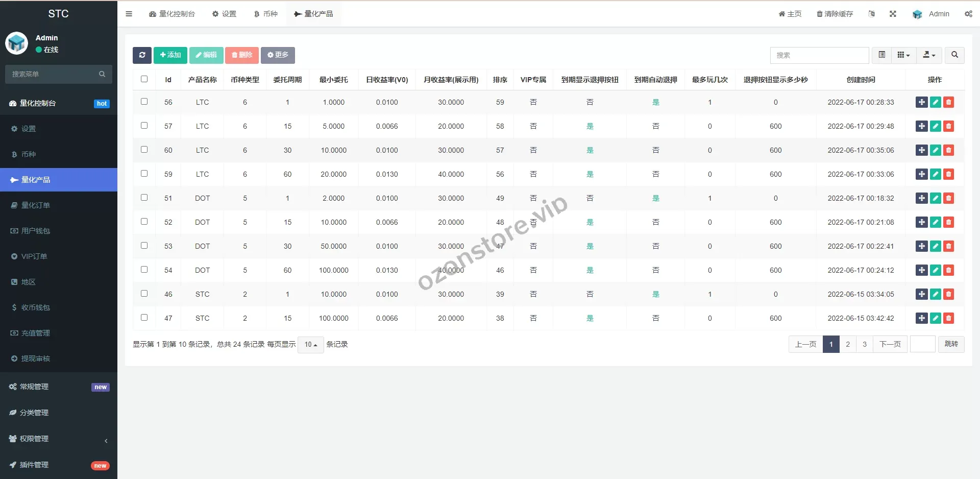This screenshot has width=980, height=479.
Task: Switch to the 币种 top tab
Action: pyautogui.click(x=265, y=14)
